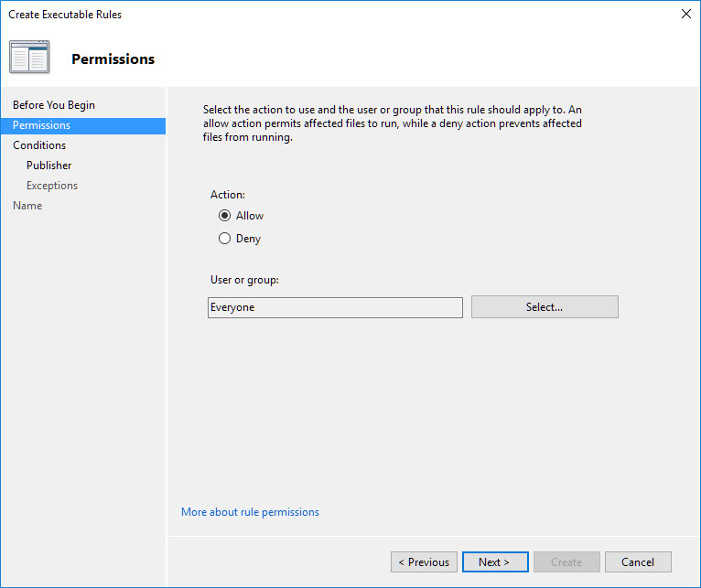Image resolution: width=701 pixels, height=588 pixels.
Task: Click the greyed-out Create button
Action: coord(566,561)
